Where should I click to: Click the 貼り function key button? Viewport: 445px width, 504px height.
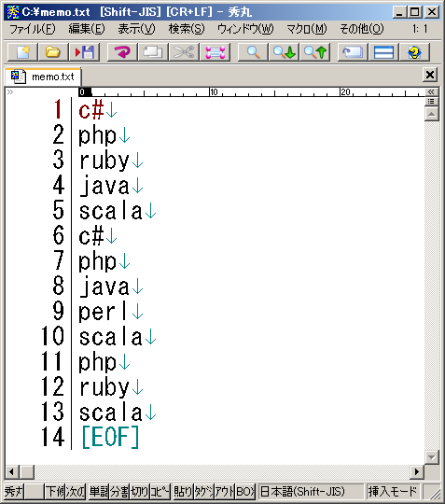coord(183,492)
